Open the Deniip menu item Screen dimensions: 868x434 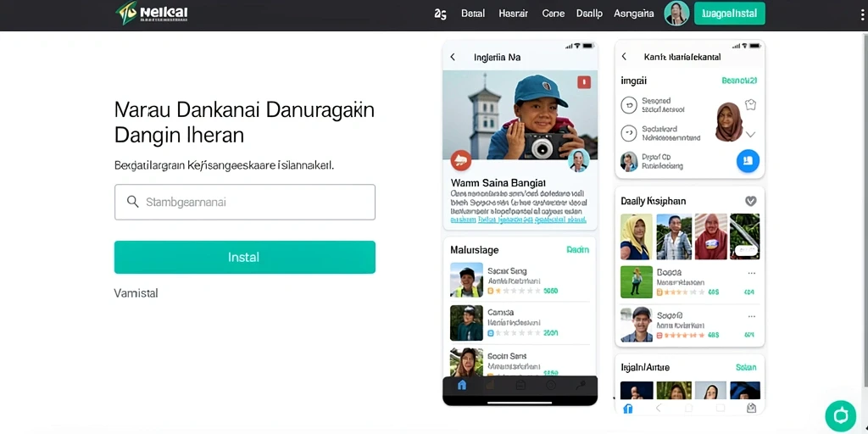click(x=589, y=14)
